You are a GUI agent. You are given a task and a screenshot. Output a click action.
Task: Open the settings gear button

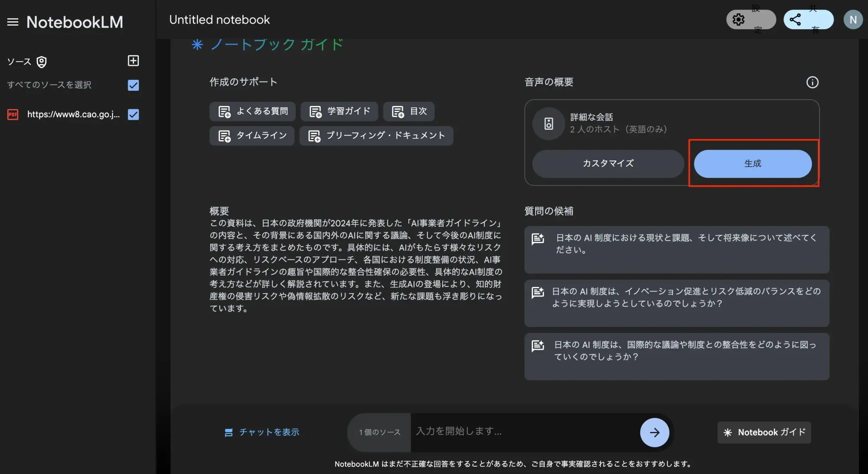click(751, 20)
